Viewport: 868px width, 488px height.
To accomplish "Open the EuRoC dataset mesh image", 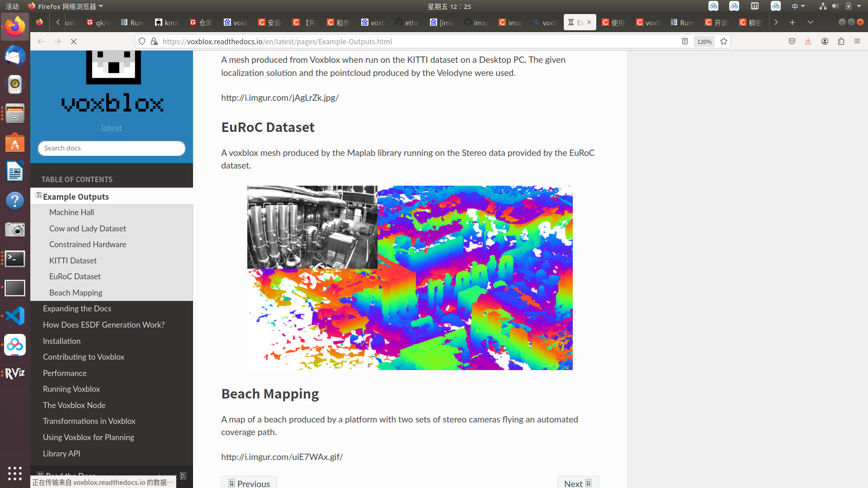I will click(410, 277).
